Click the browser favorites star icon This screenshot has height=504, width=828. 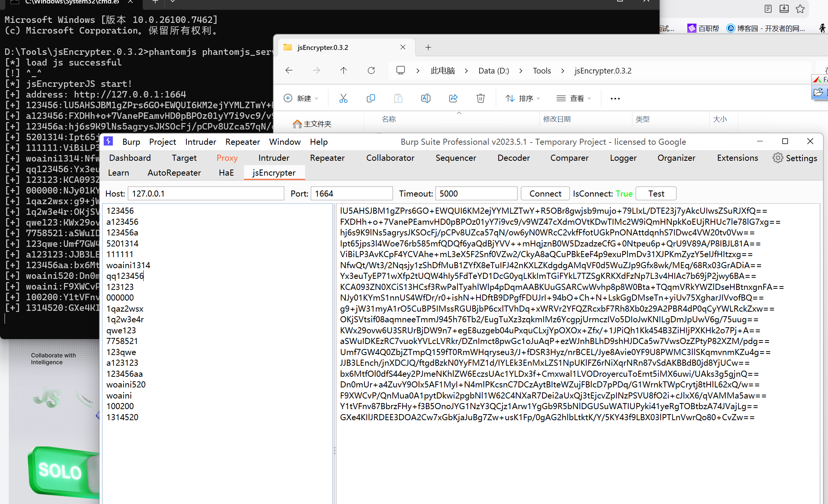click(x=800, y=9)
